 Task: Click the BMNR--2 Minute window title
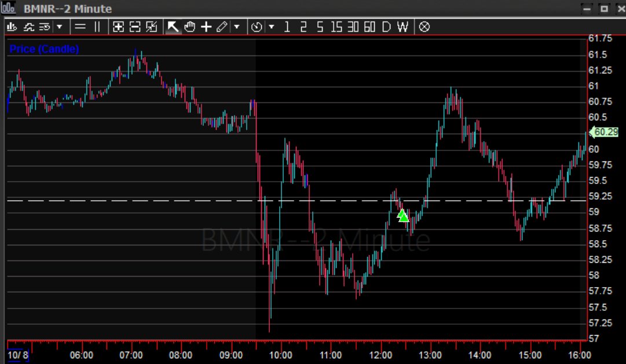pyautogui.click(x=68, y=8)
